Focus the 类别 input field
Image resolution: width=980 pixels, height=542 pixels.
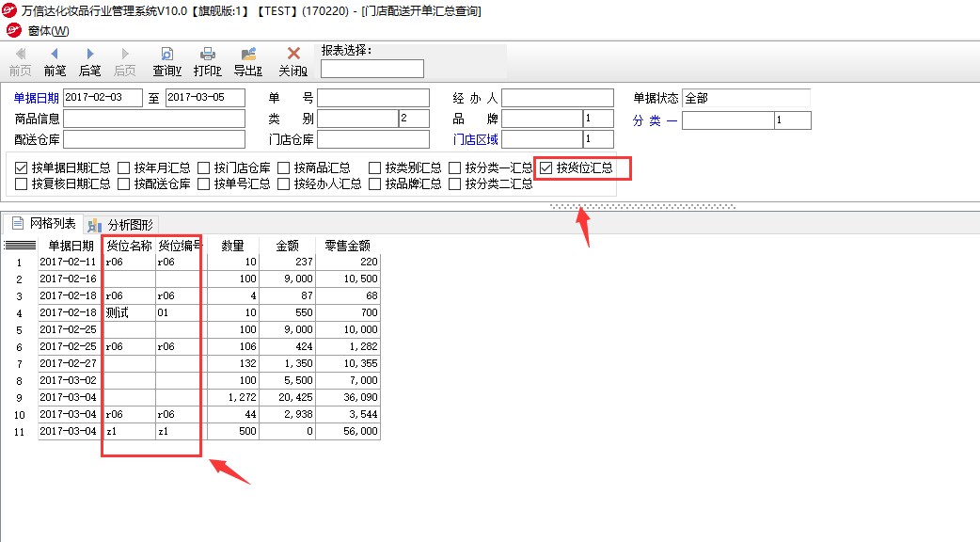(358, 119)
